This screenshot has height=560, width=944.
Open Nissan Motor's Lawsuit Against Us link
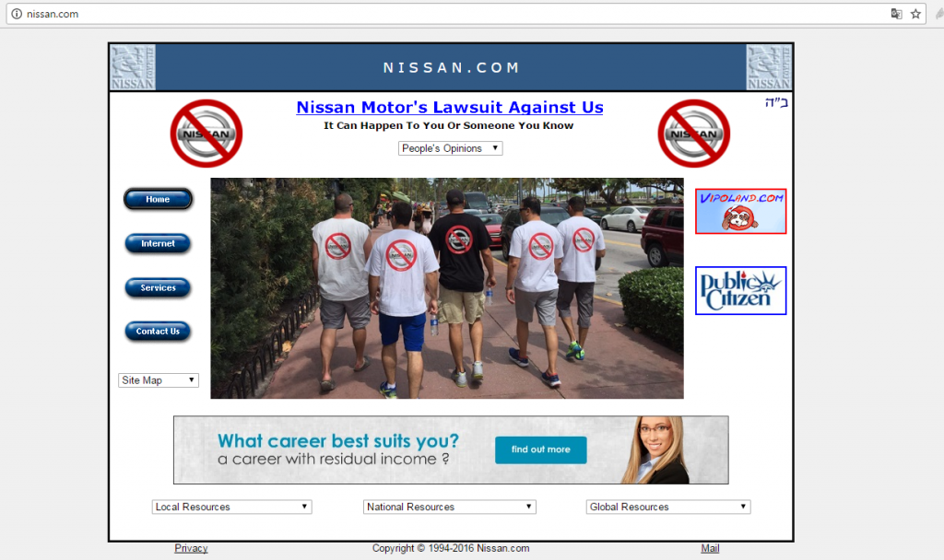tap(450, 107)
